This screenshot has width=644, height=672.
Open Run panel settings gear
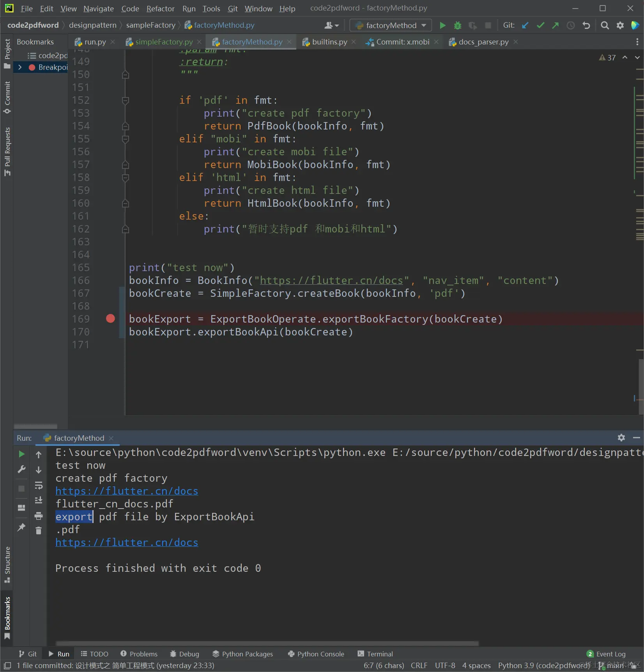(x=621, y=438)
